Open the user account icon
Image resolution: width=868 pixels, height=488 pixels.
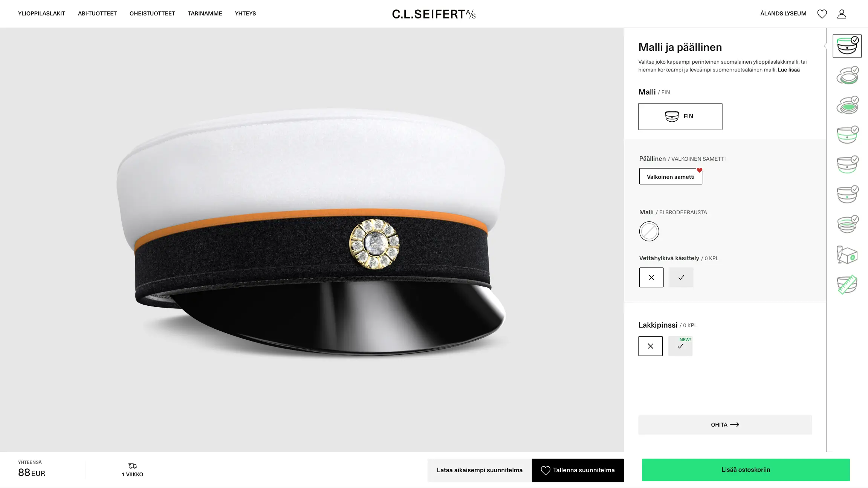pyautogui.click(x=842, y=14)
